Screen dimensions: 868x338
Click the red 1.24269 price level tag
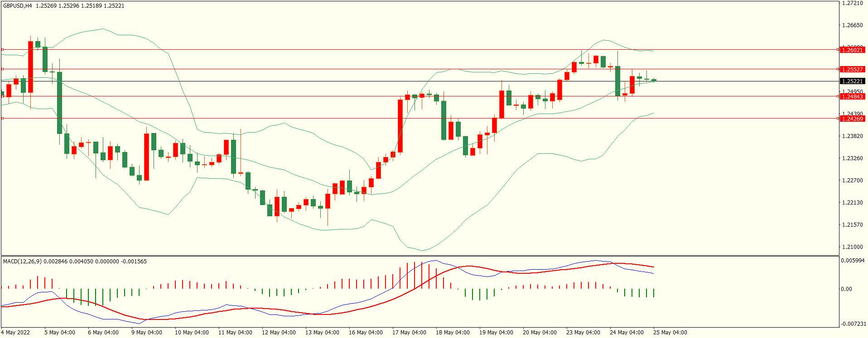point(852,119)
